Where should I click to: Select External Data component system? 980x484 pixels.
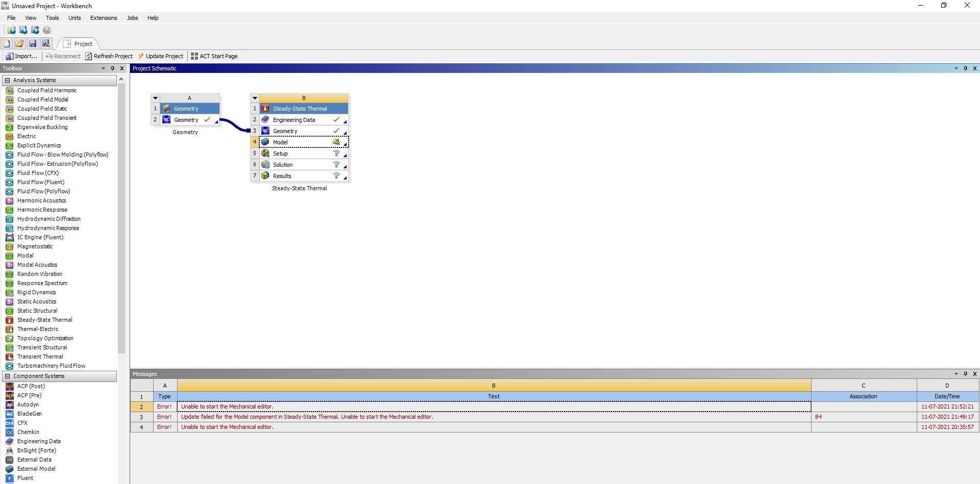pos(34,460)
